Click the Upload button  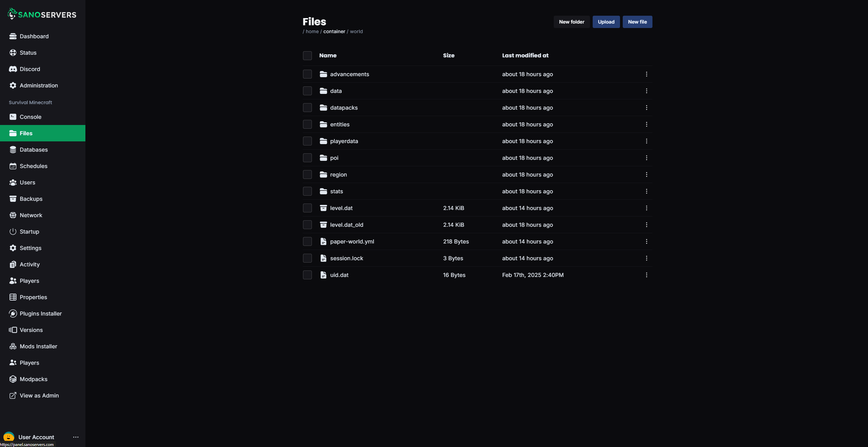606,22
